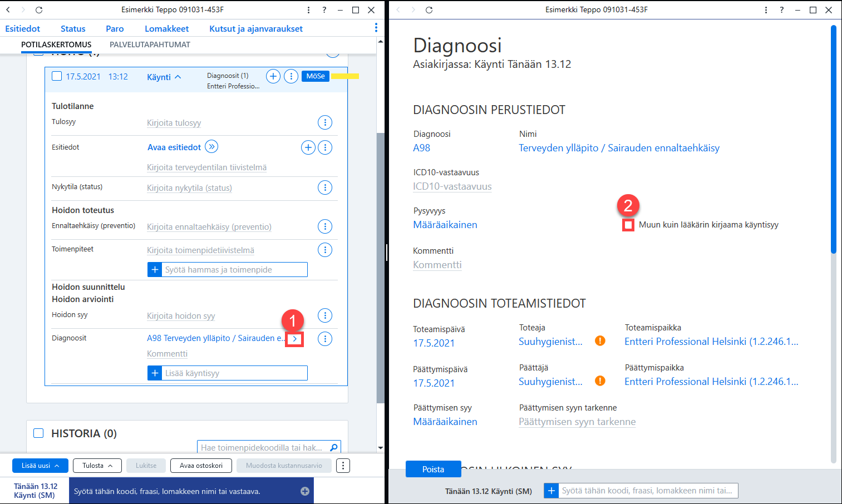The height and width of the screenshot is (504, 842).
Task: Click the plus icon next to Diagnoosit (1)
Action: tap(273, 76)
